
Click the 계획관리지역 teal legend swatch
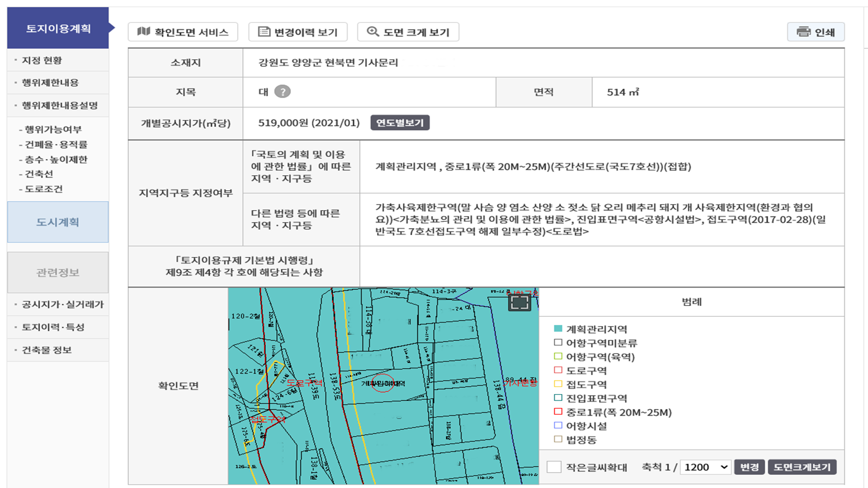558,328
